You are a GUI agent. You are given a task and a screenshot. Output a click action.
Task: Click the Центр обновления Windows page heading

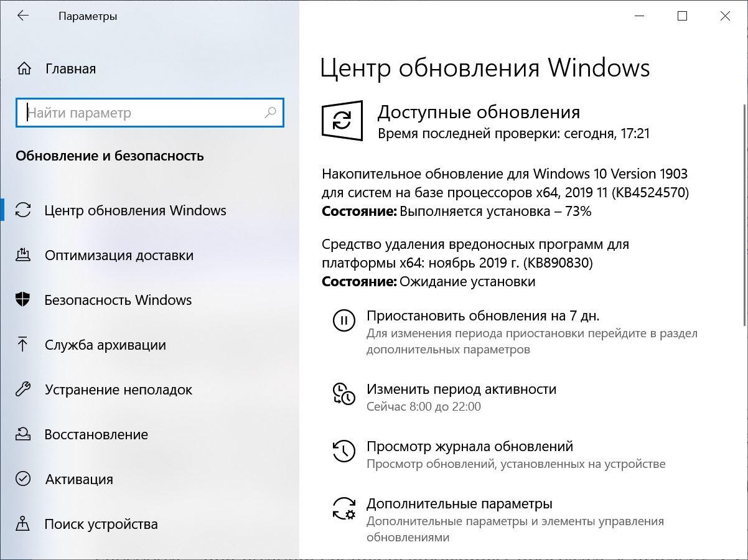485,68
